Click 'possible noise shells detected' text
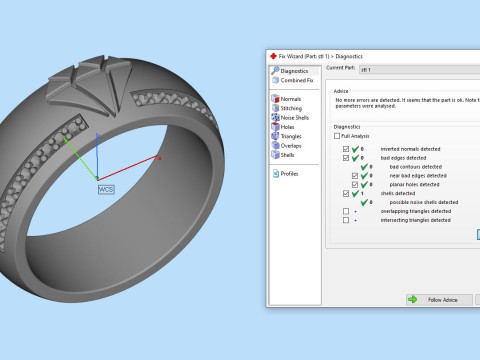Image resolution: width=480 pixels, height=360 pixels. coord(424,202)
